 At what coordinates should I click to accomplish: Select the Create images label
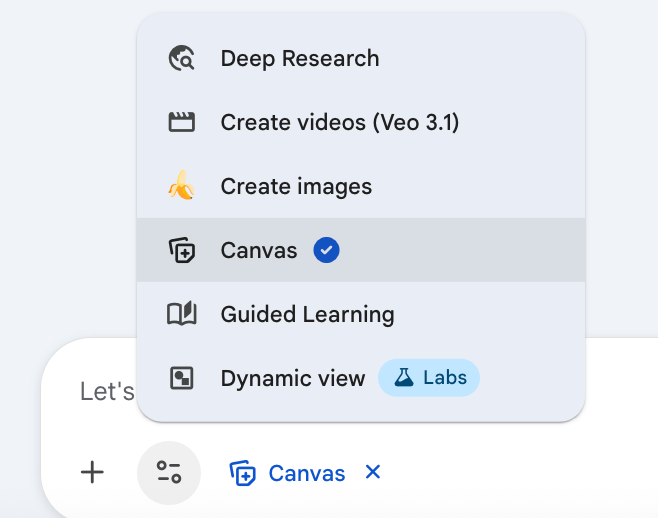click(x=296, y=187)
